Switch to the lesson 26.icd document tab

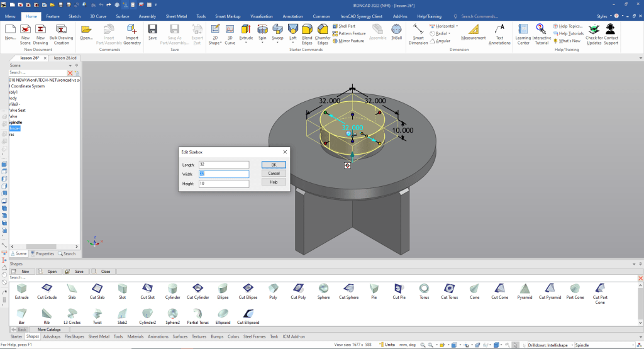(x=65, y=58)
